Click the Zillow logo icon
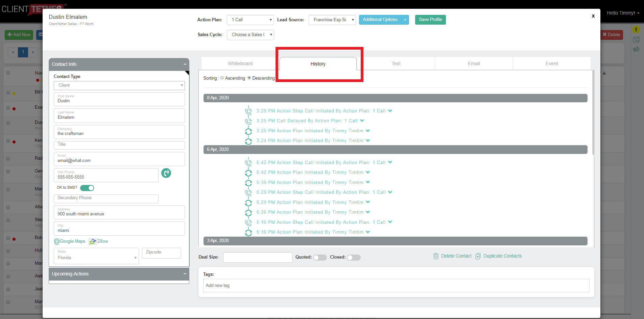This screenshot has height=319, width=644. 92,241
